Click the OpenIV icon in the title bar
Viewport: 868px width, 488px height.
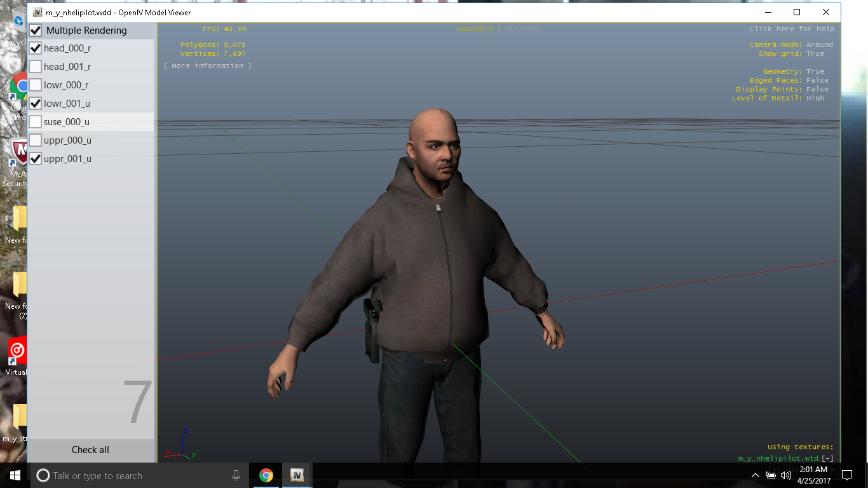(37, 12)
